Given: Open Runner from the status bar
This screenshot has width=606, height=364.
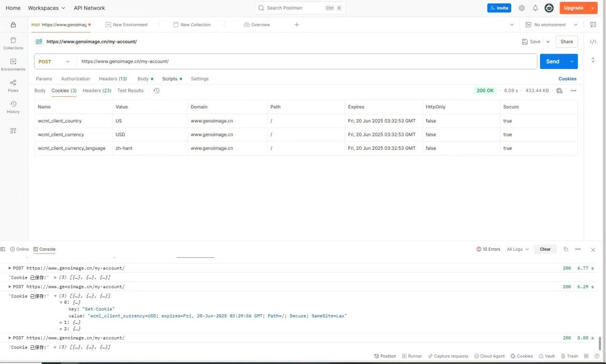Looking at the screenshot, I should click(x=412, y=356).
